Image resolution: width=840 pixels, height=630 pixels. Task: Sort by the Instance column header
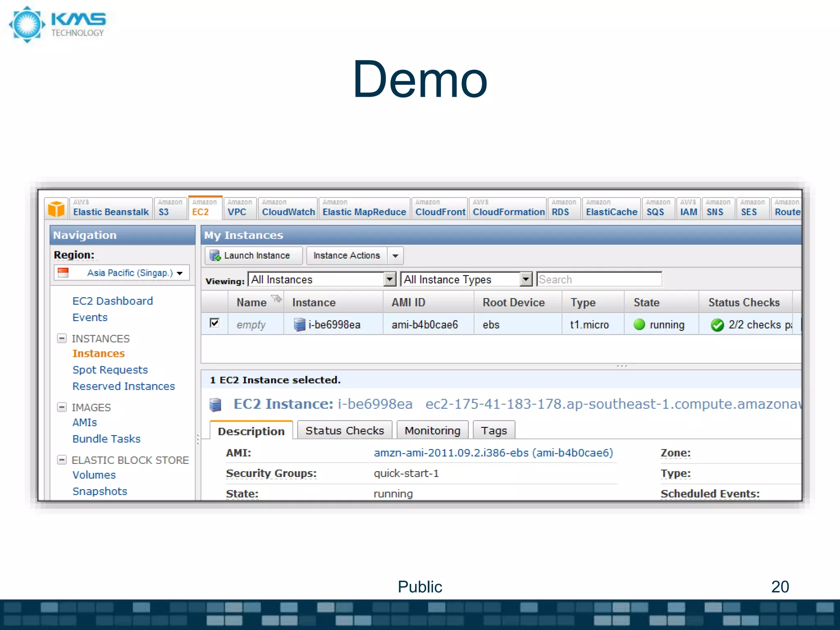(333, 302)
